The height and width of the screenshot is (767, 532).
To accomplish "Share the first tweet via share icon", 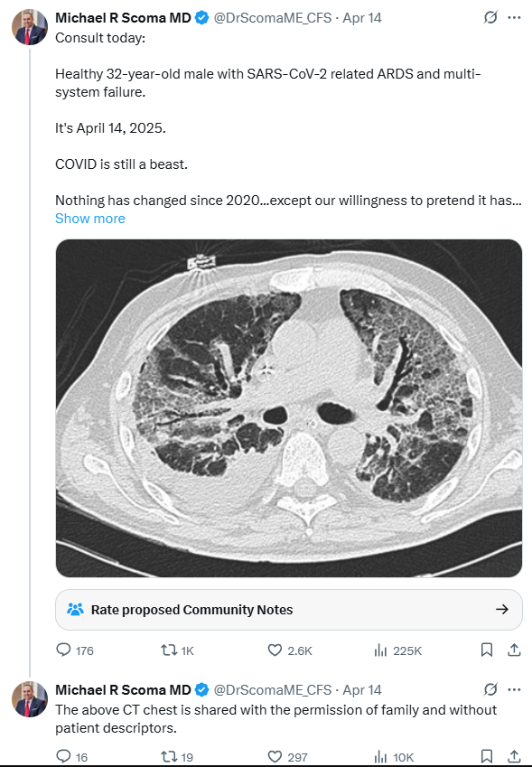I will point(514,650).
